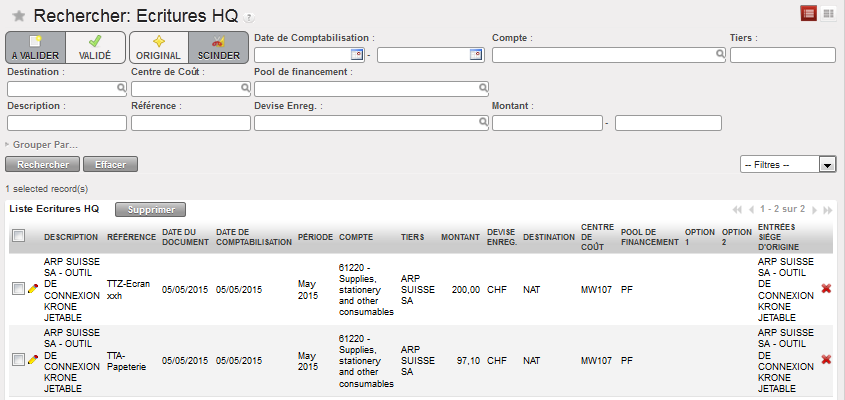845x400 pixels.
Task: Edit the TTA-Papeterie row with pencil
Action: (x=33, y=360)
